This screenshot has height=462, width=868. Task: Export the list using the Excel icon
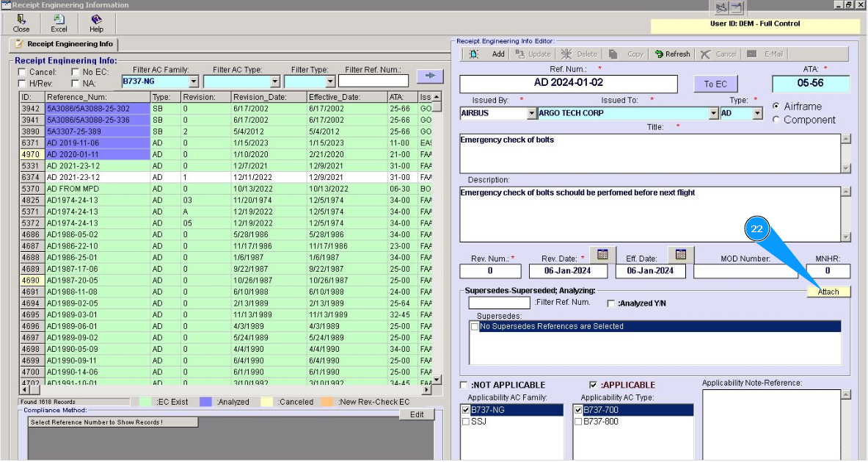59,21
